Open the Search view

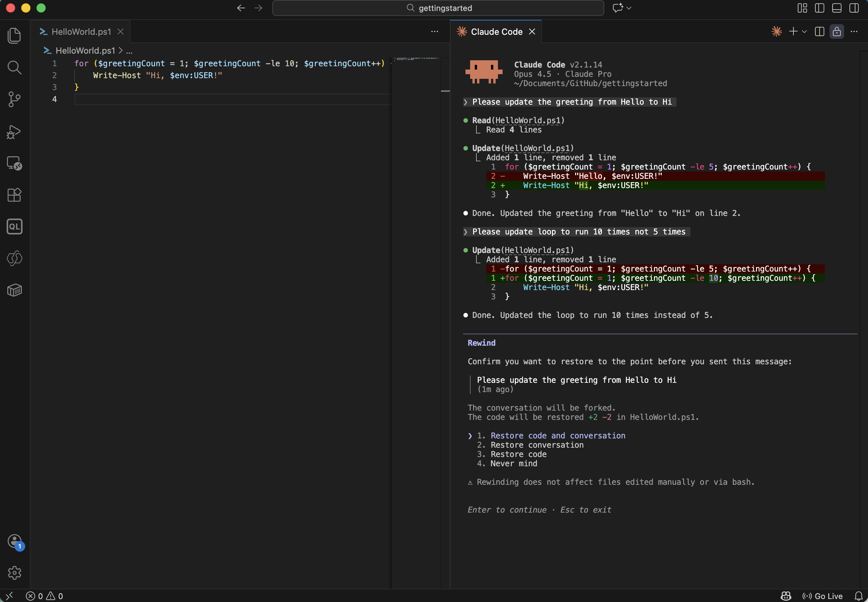tap(15, 68)
